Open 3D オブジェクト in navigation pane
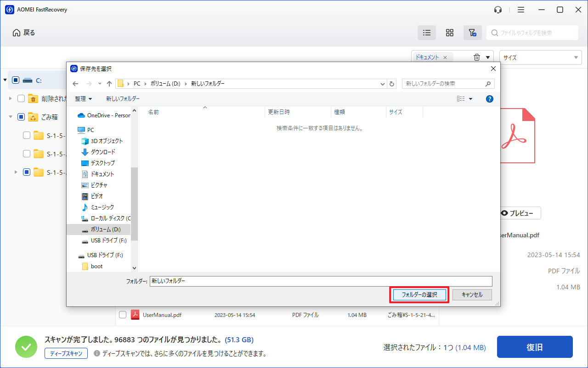Image resolution: width=588 pixels, height=368 pixels. point(102,141)
